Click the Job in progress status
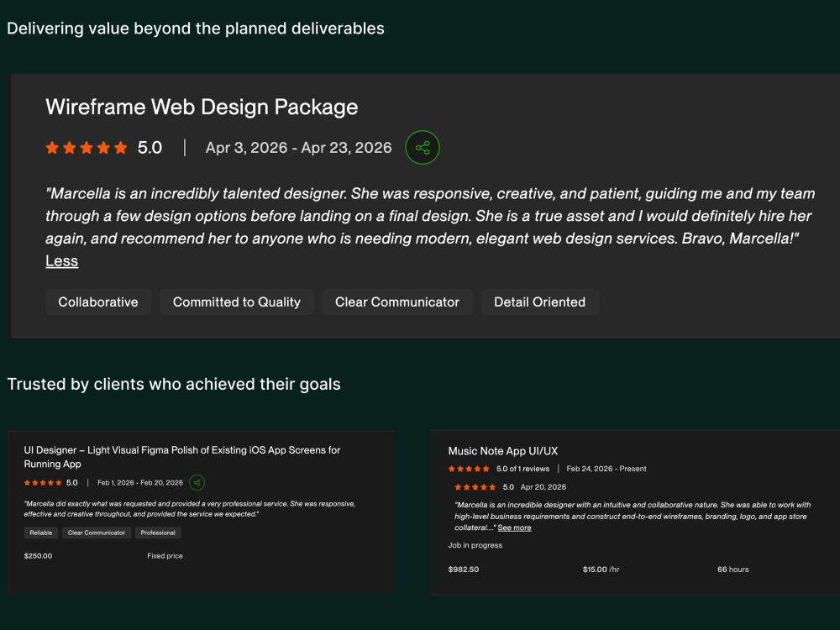 tap(475, 545)
